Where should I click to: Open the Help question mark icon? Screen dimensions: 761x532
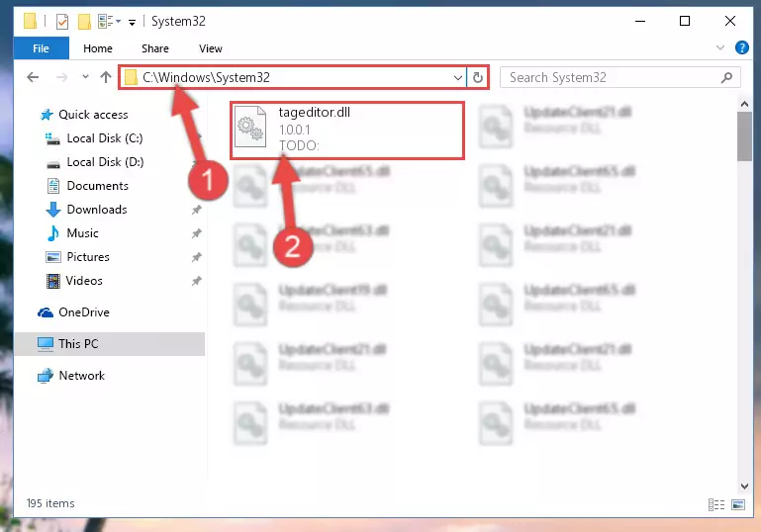(x=741, y=47)
